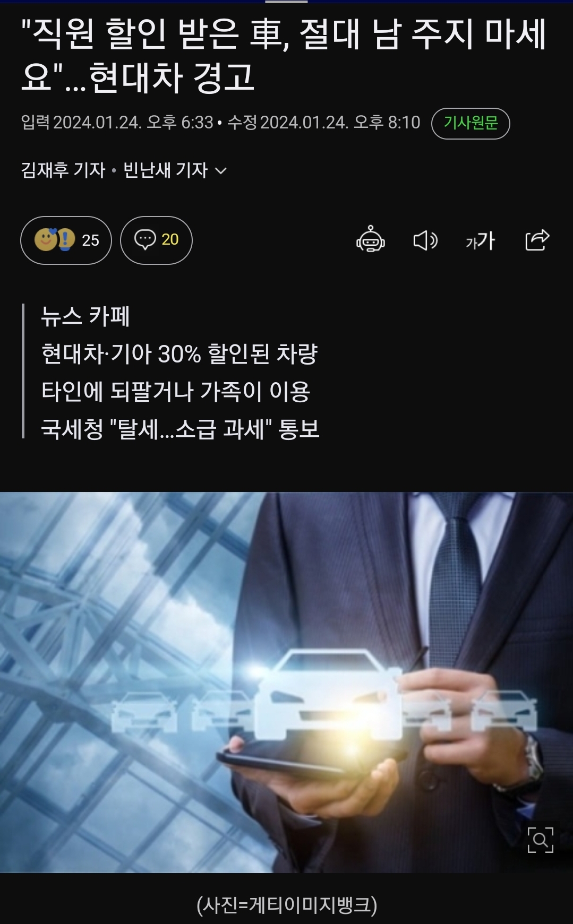Tap the 뉴스 카페 summary heading
The width and height of the screenshot is (573, 924).
[85, 316]
